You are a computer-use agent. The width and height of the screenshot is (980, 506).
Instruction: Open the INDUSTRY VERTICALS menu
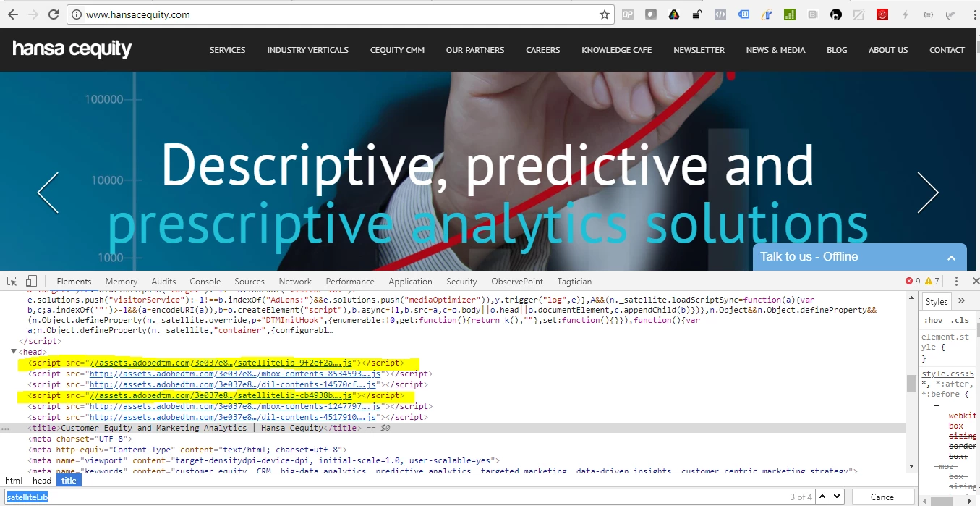[307, 50]
